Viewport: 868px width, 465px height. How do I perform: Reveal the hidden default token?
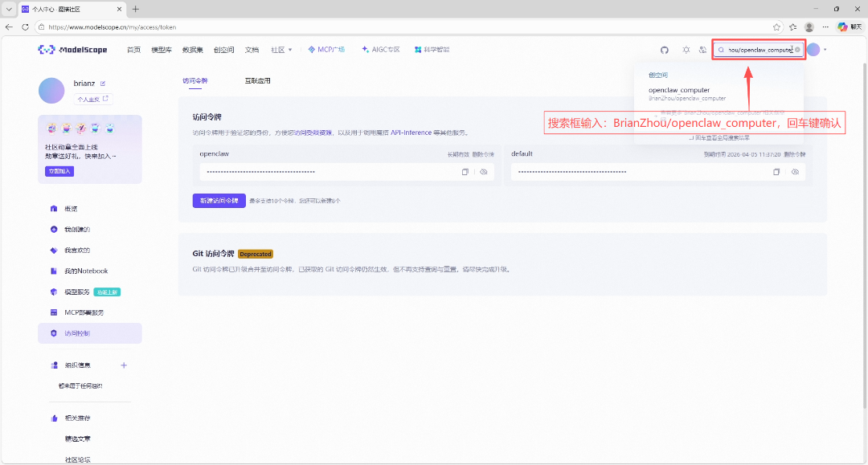coord(795,172)
